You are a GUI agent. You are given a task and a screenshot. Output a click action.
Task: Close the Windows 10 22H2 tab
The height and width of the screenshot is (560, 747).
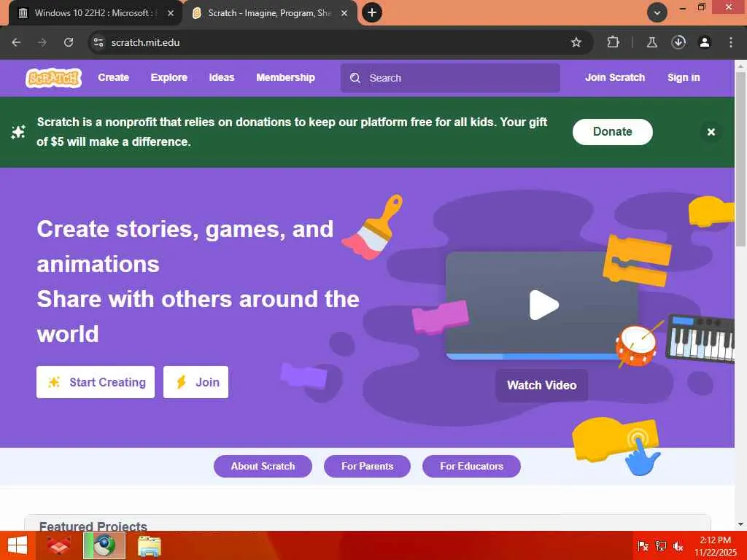(171, 13)
